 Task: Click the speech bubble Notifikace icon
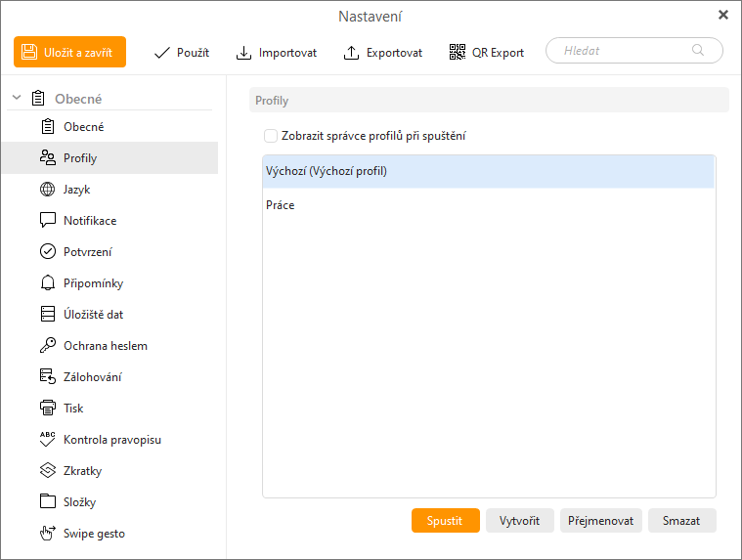pos(47,221)
